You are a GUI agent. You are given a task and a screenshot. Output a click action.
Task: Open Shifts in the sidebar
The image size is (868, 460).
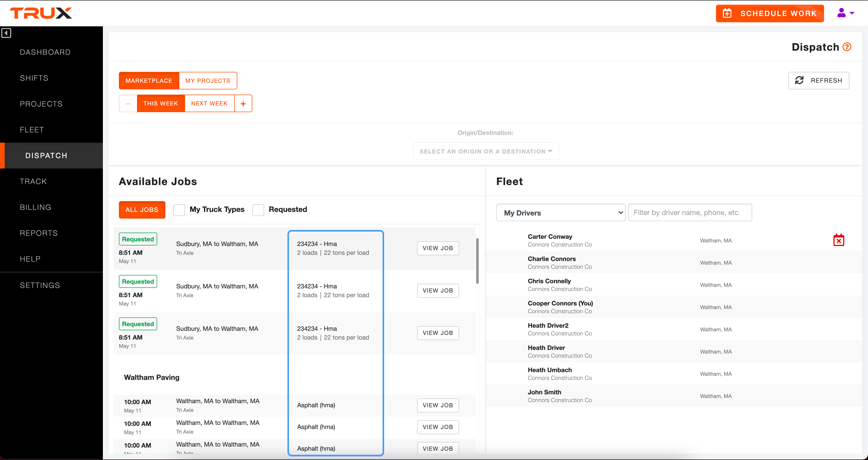(34, 78)
